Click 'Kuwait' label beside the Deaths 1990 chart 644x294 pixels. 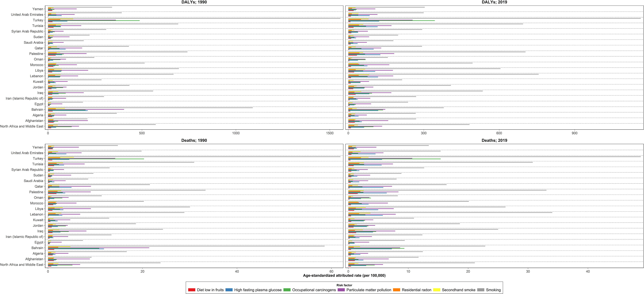pos(38,220)
